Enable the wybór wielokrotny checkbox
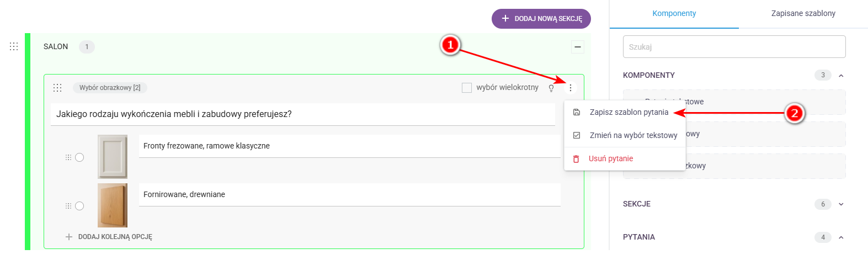The height and width of the screenshot is (265, 868). pos(467,88)
